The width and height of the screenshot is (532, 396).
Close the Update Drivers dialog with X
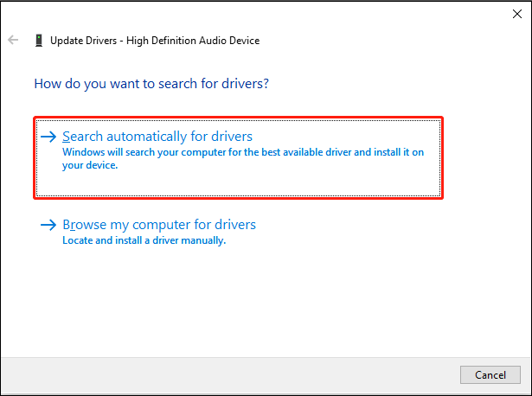(516, 14)
